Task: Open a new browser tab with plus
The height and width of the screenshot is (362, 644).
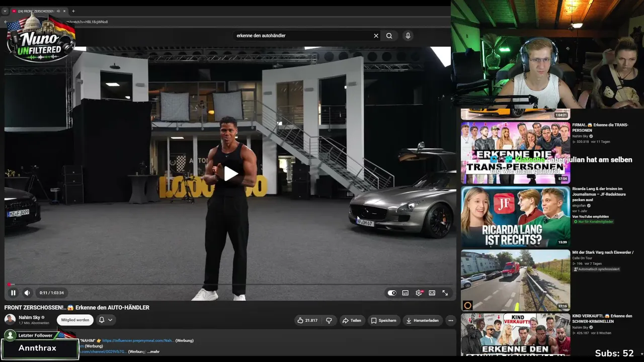Action: (73, 11)
